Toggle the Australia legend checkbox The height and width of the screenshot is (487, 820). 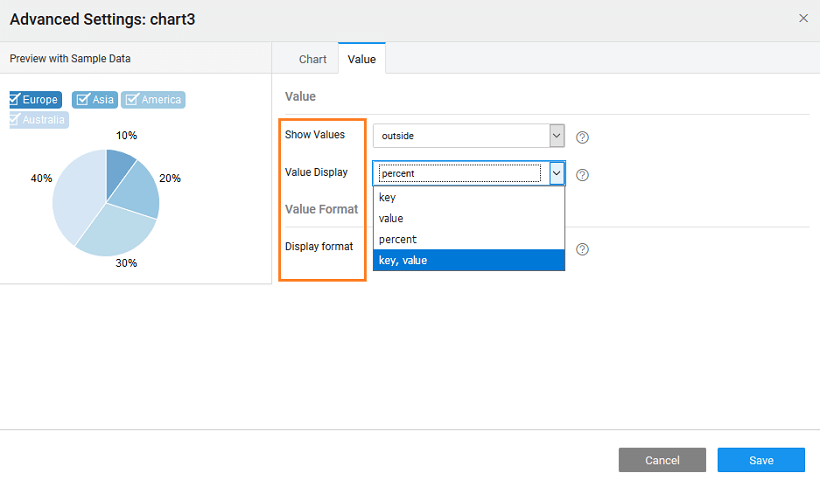16,120
